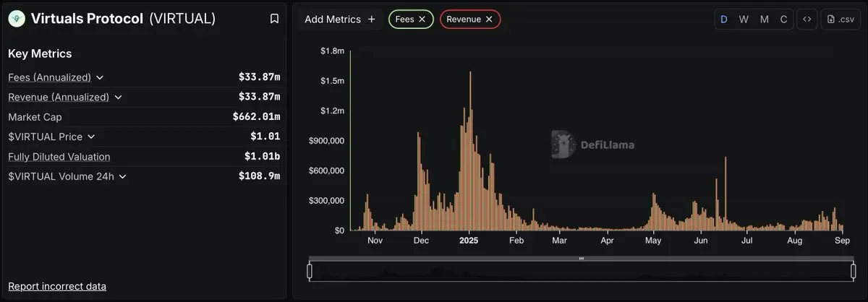This screenshot has width=868, height=302.
Task: Click the $33.87m Fees annualized value
Action: click(260, 77)
